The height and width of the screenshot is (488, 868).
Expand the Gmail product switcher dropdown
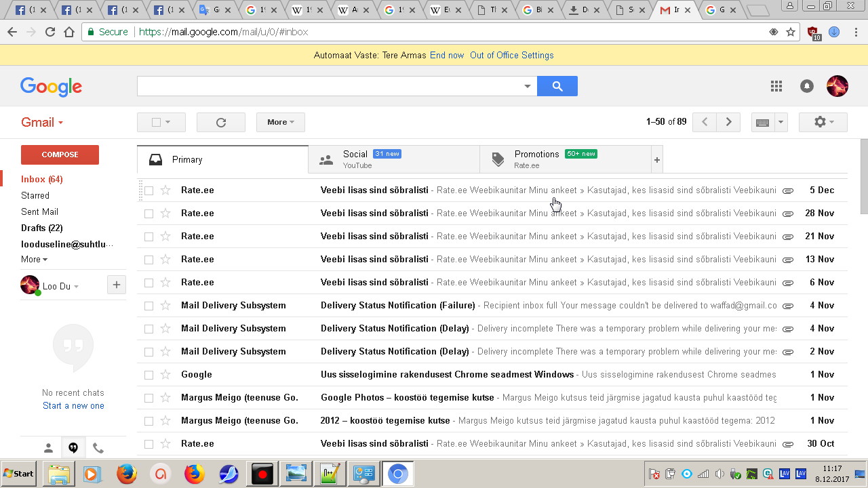[42, 123]
